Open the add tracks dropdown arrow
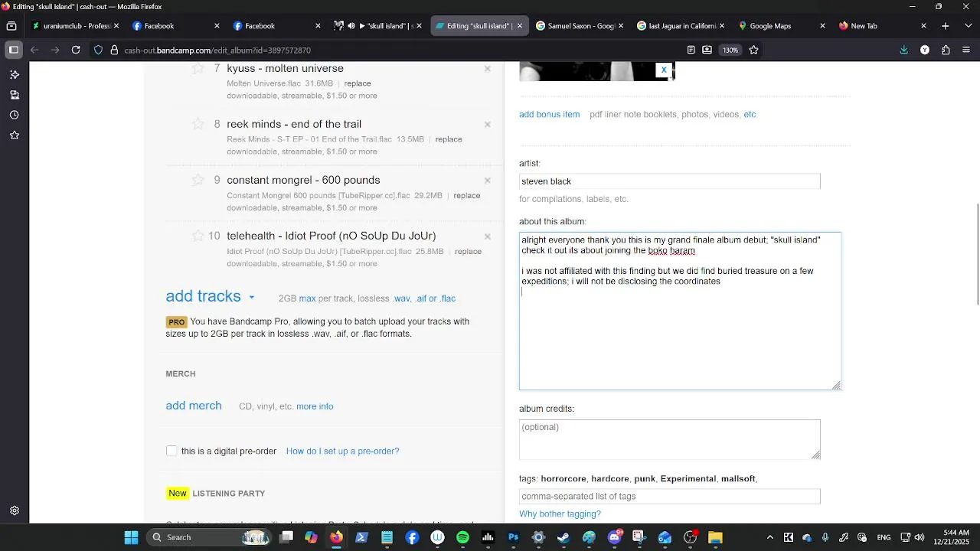Viewport: 980px width, 551px height. point(251,298)
